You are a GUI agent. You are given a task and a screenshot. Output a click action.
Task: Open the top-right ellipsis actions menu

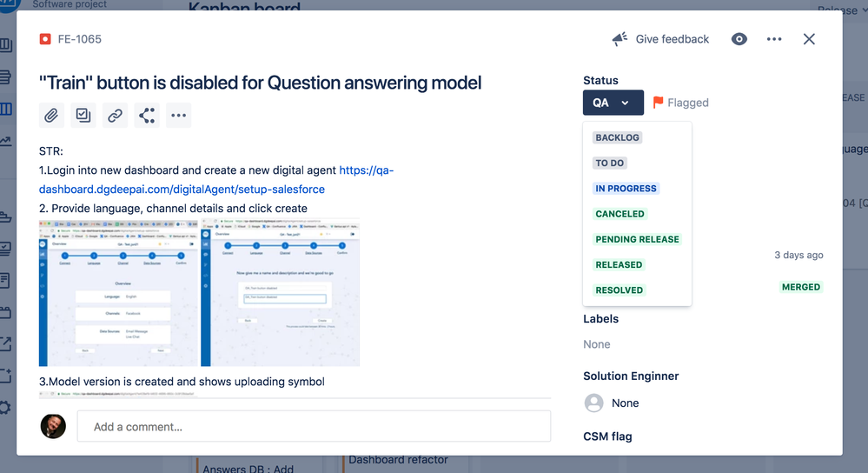[774, 39]
